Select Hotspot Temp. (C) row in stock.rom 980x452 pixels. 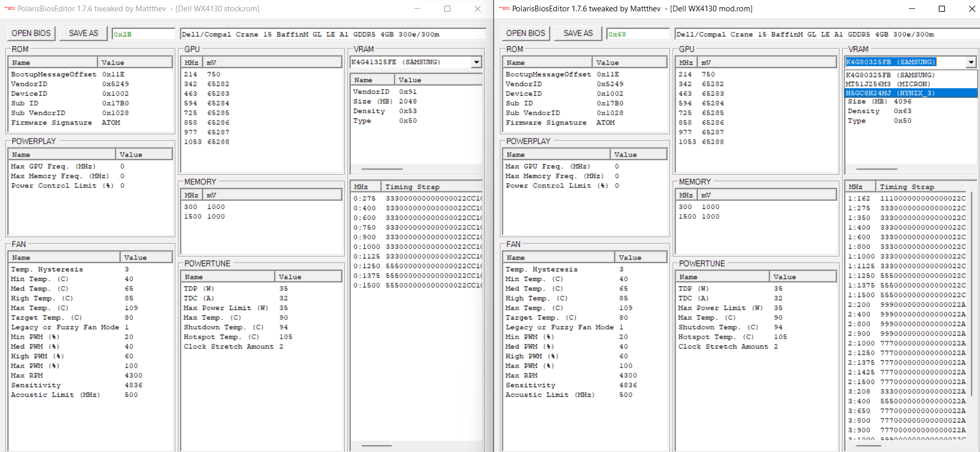[x=261, y=337]
